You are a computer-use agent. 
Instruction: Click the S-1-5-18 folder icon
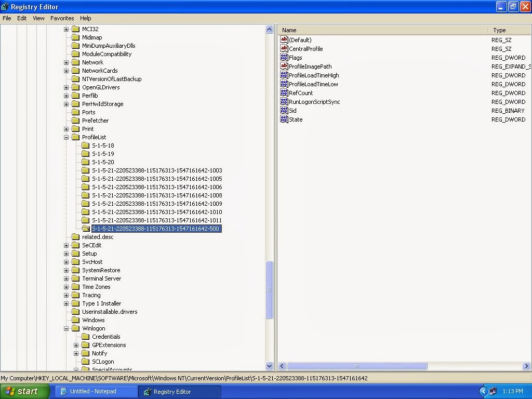(x=86, y=145)
